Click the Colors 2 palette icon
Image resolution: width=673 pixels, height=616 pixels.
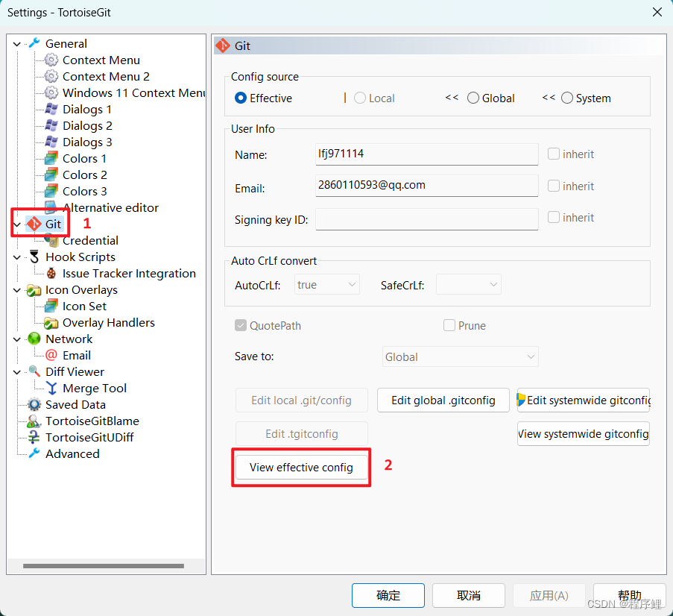pyautogui.click(x=51, y=175)
